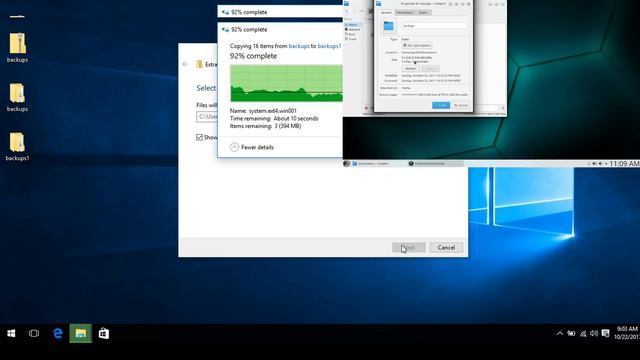The height and width of the screenshot is (360, 640).
Task: Switch to the General tab in the Properties dialog
Action: (x=386, y=13)
